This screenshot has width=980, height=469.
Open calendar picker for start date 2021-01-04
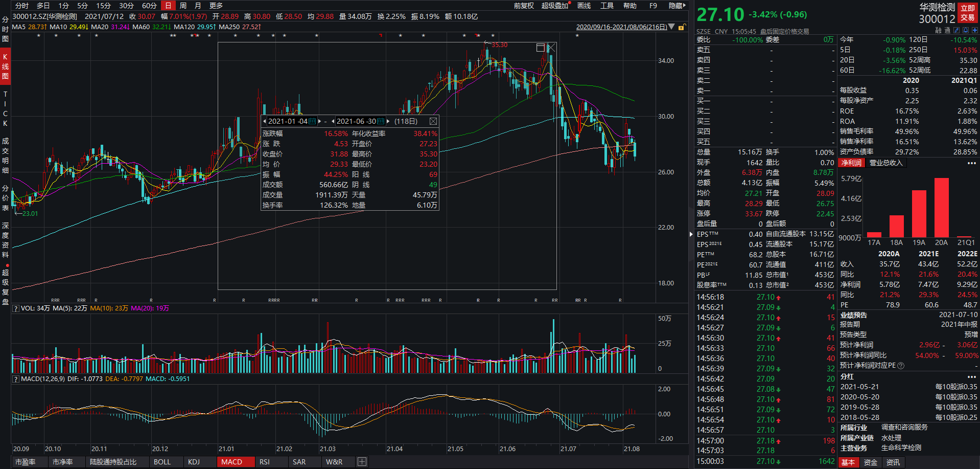click(312, 121)
